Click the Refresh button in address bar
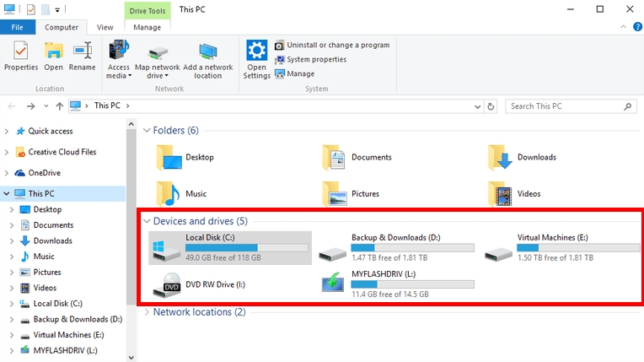The image size is (644, 362). click(491, 106)
